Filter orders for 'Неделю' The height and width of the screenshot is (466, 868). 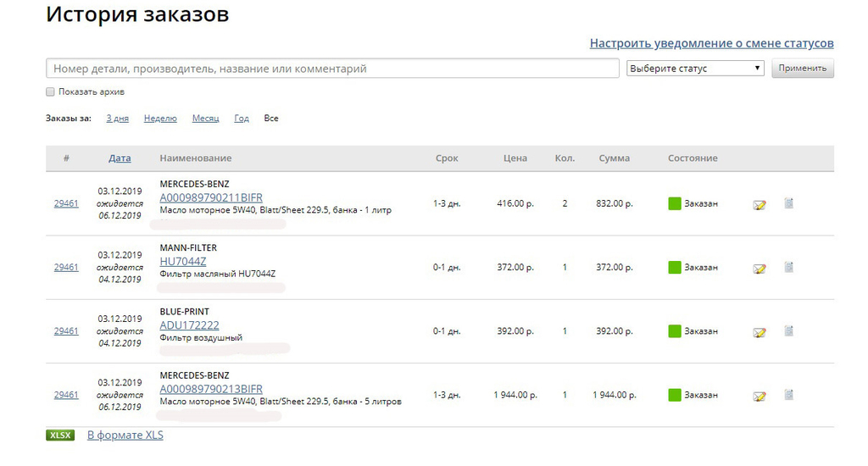coord(160,119)
